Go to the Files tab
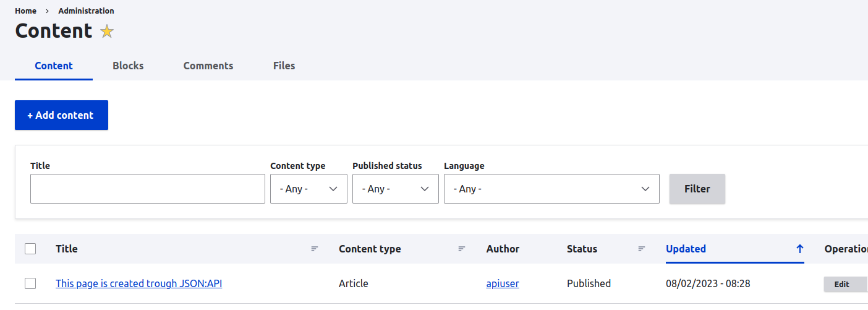This screenshot has height=310, width=868. click(x=284, y=66)
